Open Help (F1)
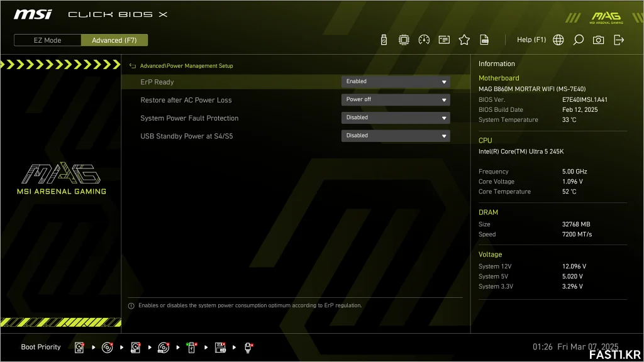The image size is (644, 362). tap(531, 40)
